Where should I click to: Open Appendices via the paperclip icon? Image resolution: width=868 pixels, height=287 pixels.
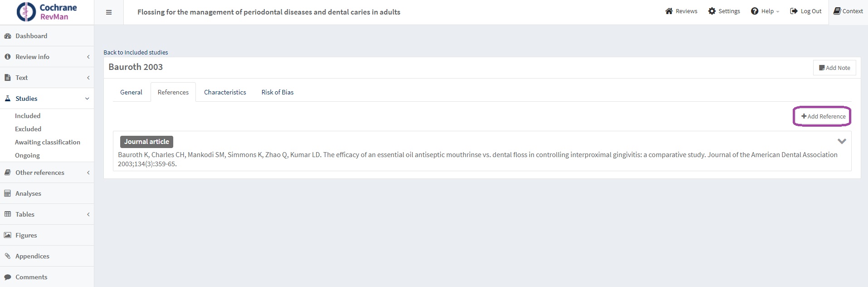click(x=8, y=256)
